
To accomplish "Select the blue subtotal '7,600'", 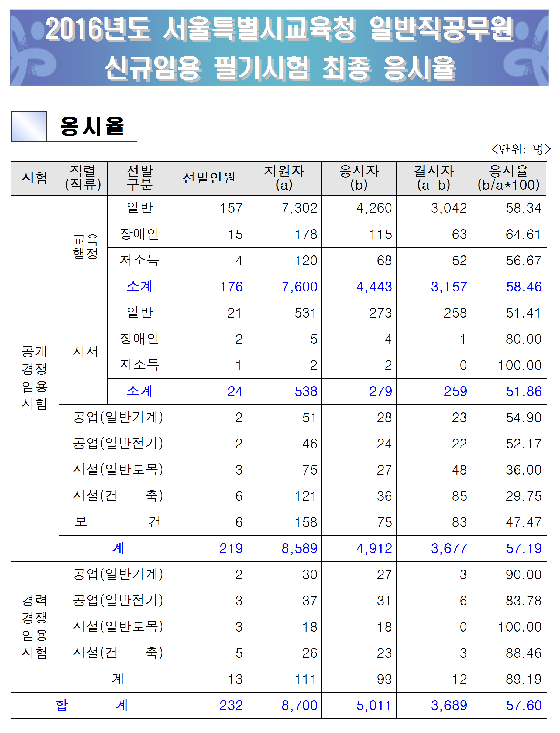I will point(299,287).
